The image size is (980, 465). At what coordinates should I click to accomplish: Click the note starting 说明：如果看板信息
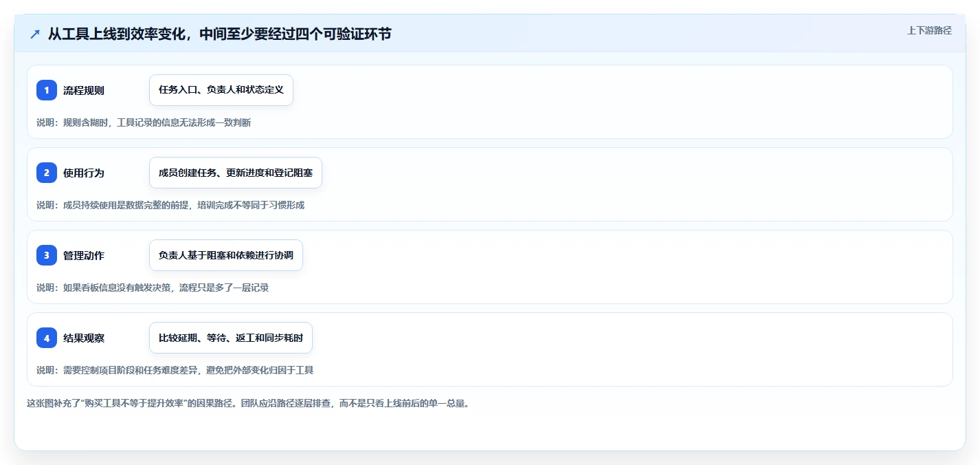(x=153, y=288)
